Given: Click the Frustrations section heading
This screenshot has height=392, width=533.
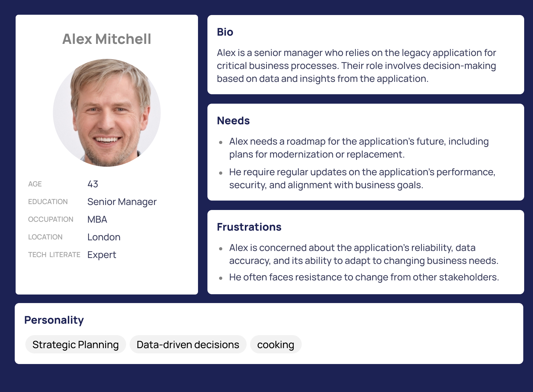Looking at the screenshot, I should pos(249,227).
